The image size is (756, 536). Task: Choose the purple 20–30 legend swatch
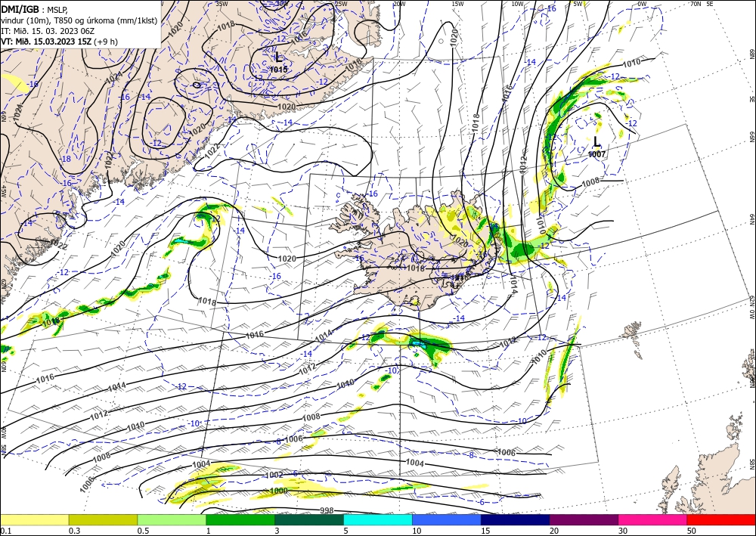[x=584, y=519]
